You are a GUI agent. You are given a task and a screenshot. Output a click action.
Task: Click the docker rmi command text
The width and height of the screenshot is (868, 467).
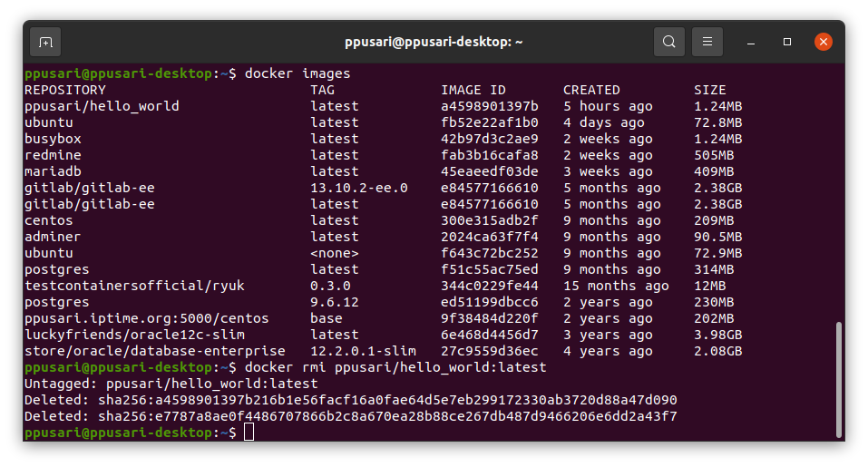click(x=395, y=367)
